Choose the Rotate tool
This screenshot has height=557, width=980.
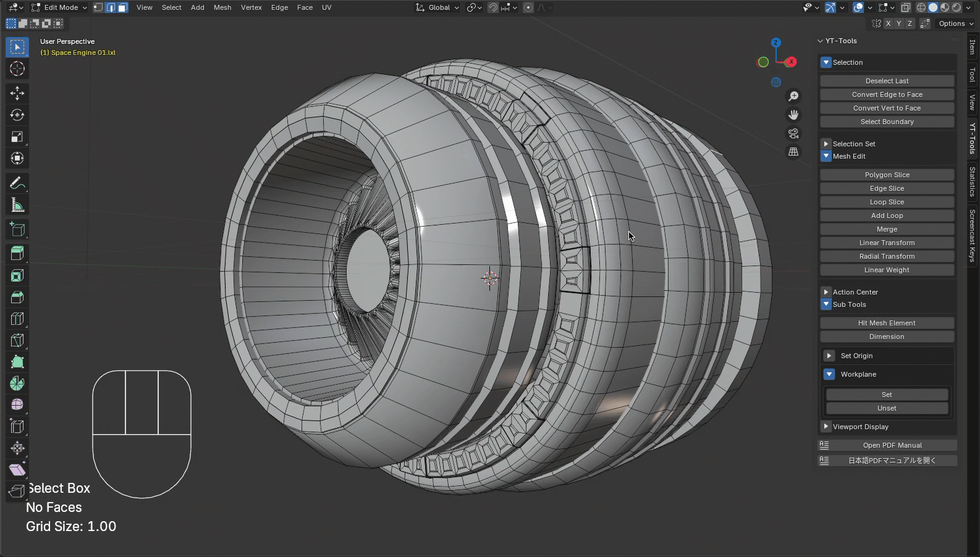tap(17, 115)
